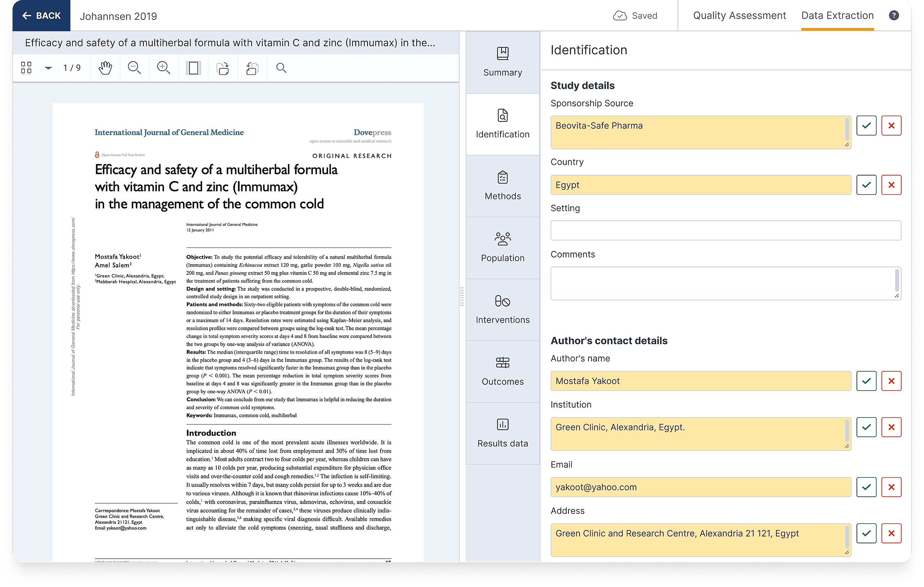
Task: Accept the Sponsorship Source suggestion
Action: tap(866, 126)
